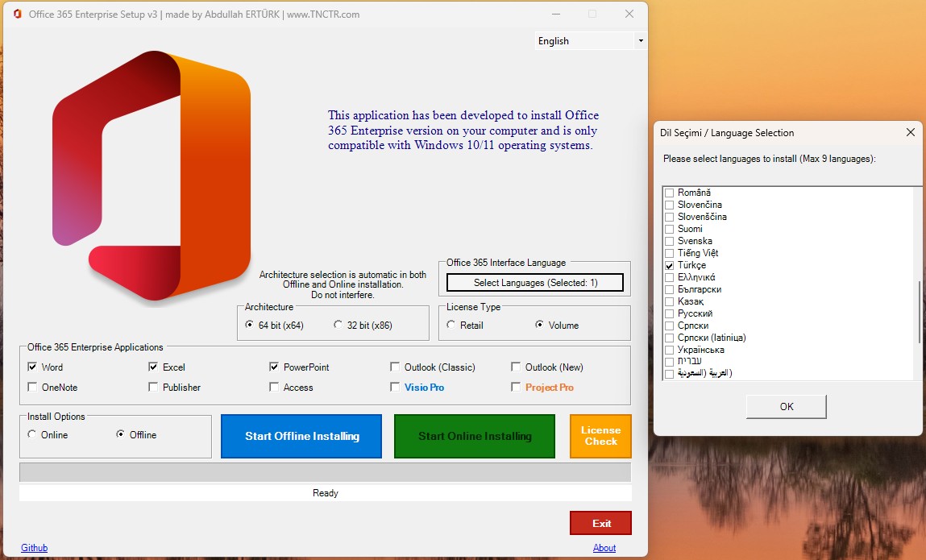This screenshot has height=560, width=926.
Task: Uncheck the Excel application checkbox
Action: click(153, 367)
